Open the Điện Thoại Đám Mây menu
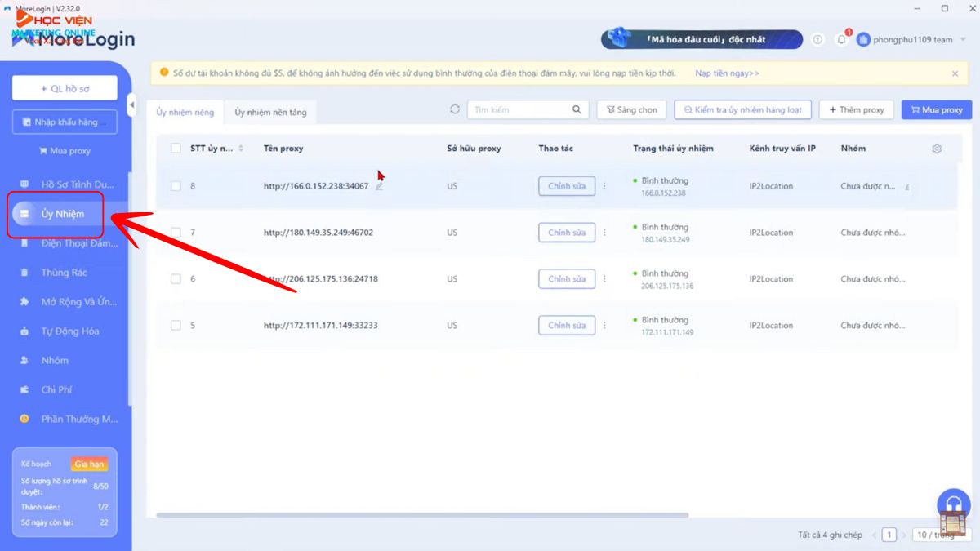This screenshot has width=980, height=551. tap(69, 243)
